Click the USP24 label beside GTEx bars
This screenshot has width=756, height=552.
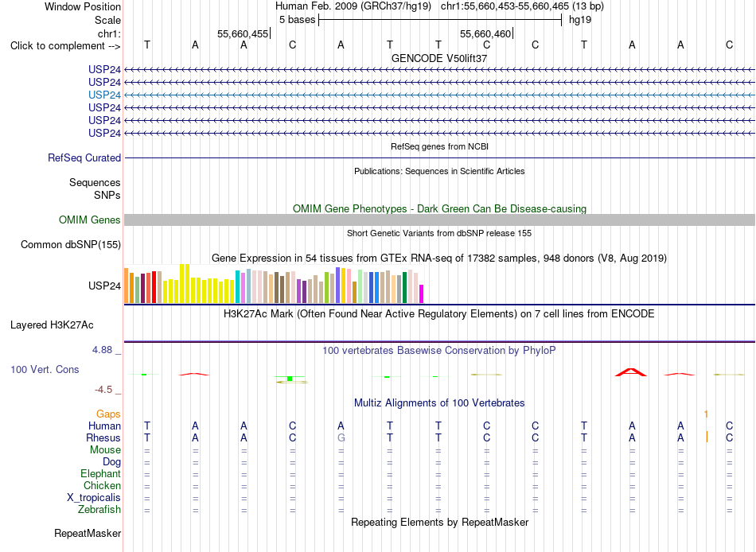pos(104,286)
